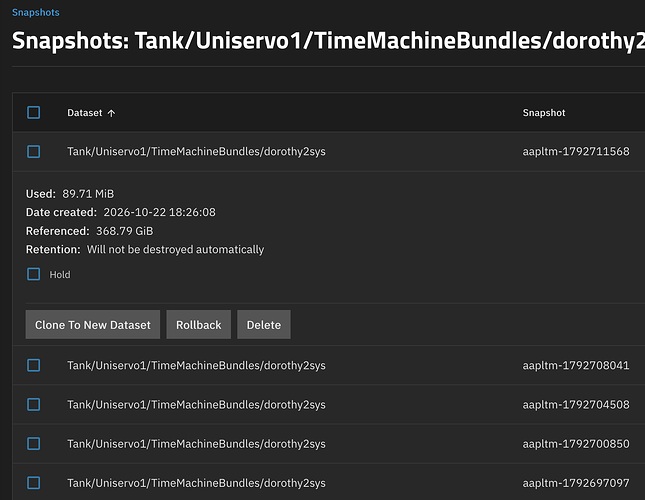Click the Rollback button
This screenshot has width=645, height=500.
coord(199,325)
